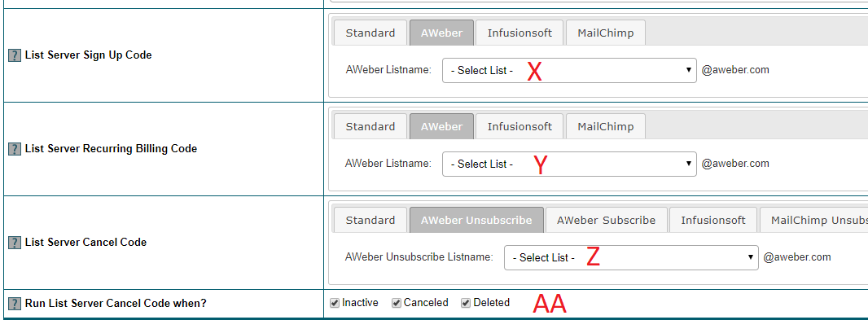Switch to Standard tab in Sign Up Code
The width and height of the screenshot is (868, 320).
point(370,33)
